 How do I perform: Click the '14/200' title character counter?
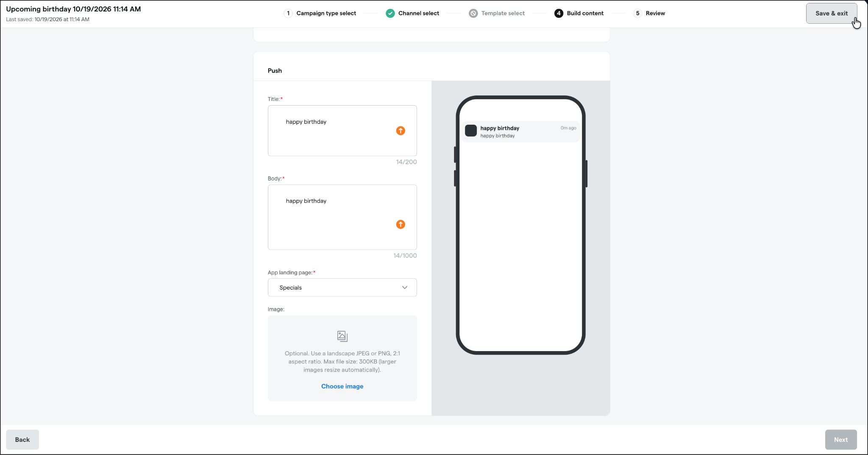406,162
